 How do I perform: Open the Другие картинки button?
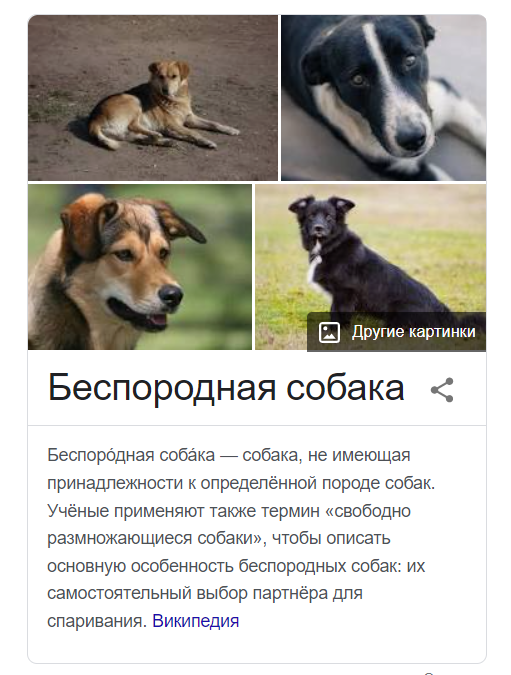pos(396,332)
